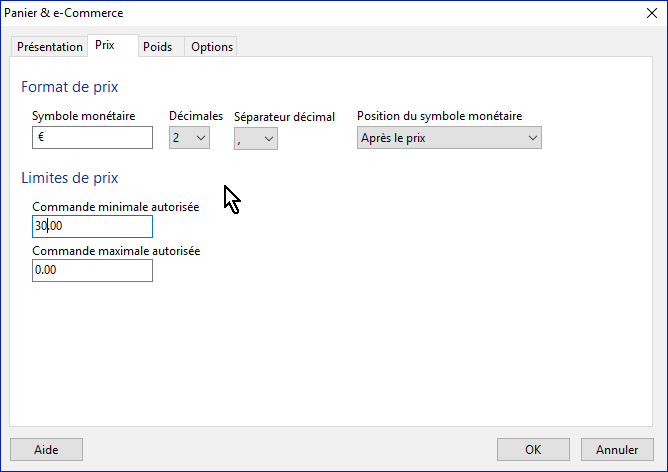Viewport: 668px width, 472px height.
Task: Click the Commande maximale autorisée label
Action: [116, 251]
